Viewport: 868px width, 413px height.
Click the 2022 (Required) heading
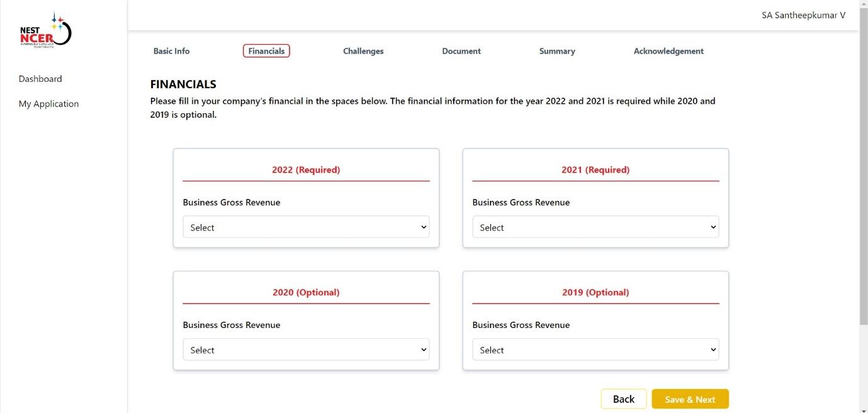coord(306,170)
